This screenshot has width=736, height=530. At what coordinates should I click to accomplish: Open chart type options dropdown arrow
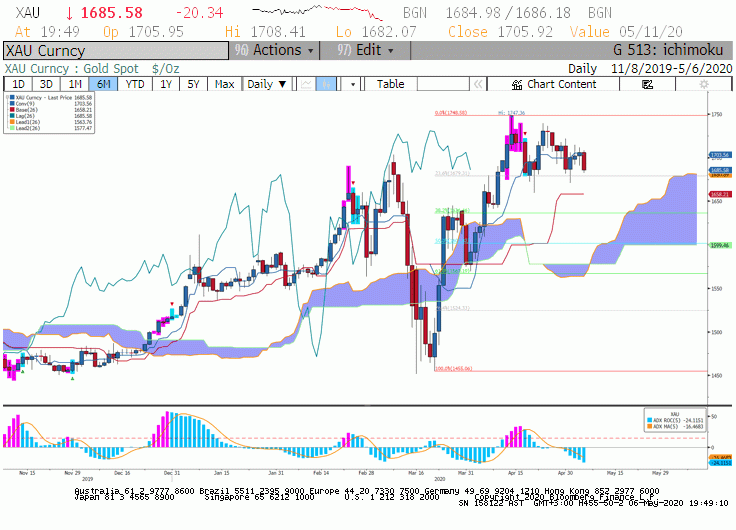point(353,84)
